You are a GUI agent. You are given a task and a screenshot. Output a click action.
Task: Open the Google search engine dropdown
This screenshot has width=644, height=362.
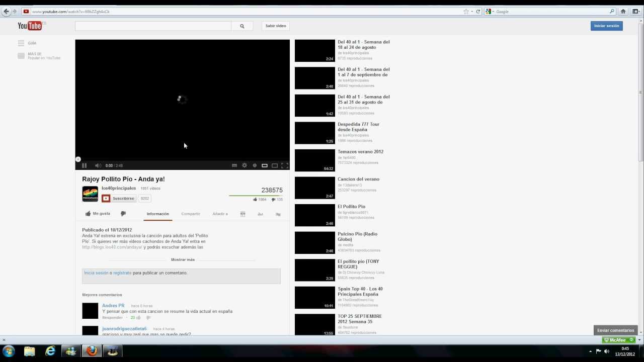click(490, 12)
